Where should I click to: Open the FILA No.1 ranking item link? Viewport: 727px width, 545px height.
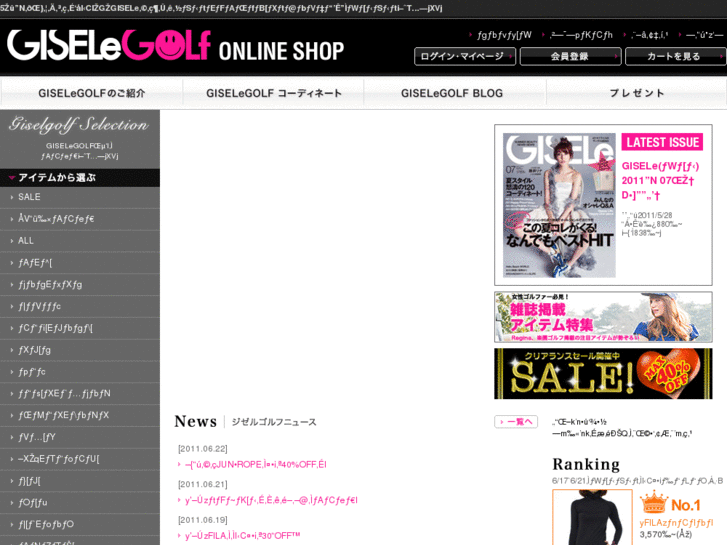click(x=676, y=523)
